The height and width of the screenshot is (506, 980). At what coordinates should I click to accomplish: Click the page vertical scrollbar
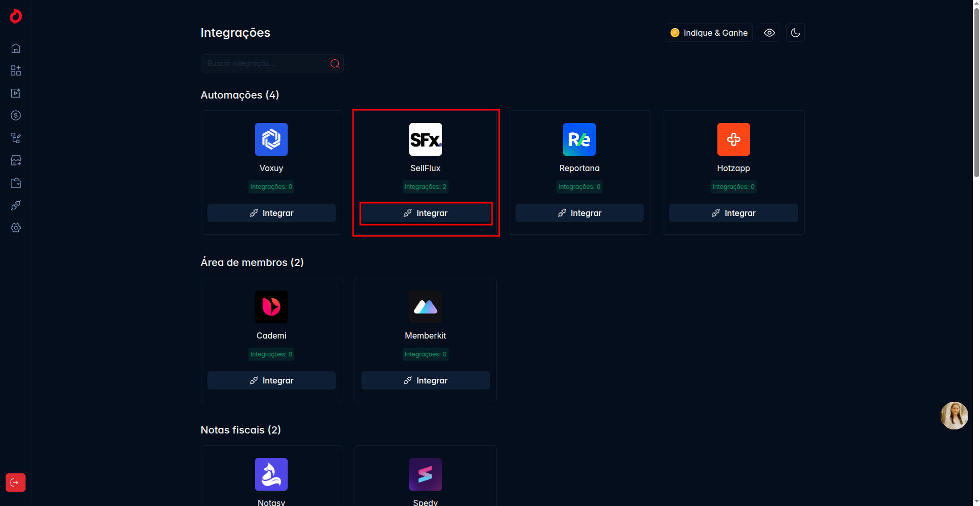(x=976, y=92)
